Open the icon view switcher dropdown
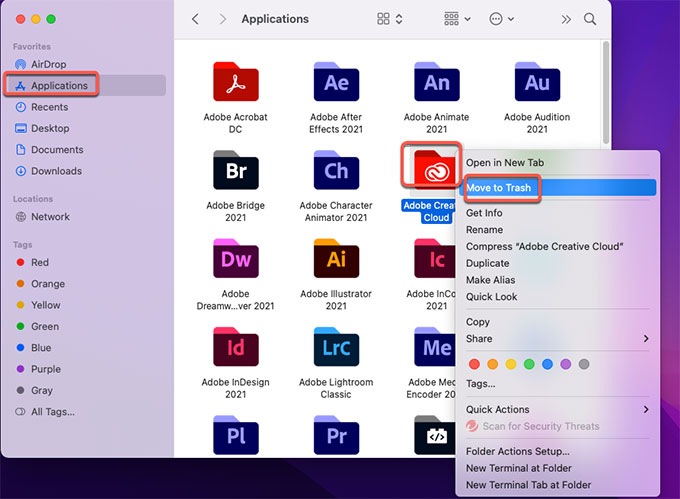 coord(389,19)
